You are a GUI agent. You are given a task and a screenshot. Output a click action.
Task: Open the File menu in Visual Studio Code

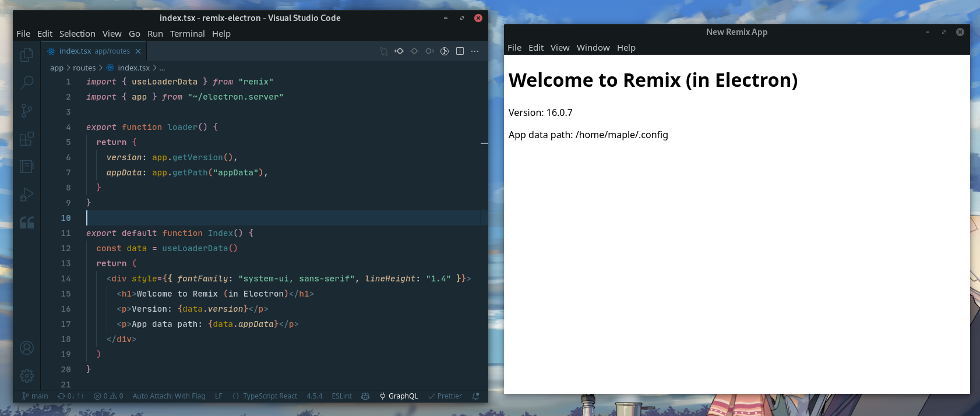coord(23,34)
